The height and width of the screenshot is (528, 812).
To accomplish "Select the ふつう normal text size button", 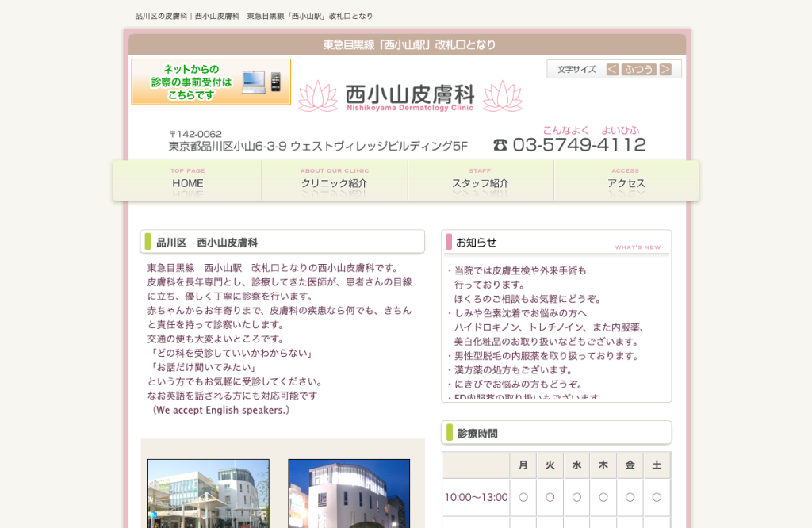I will click(x=639, y=69).
